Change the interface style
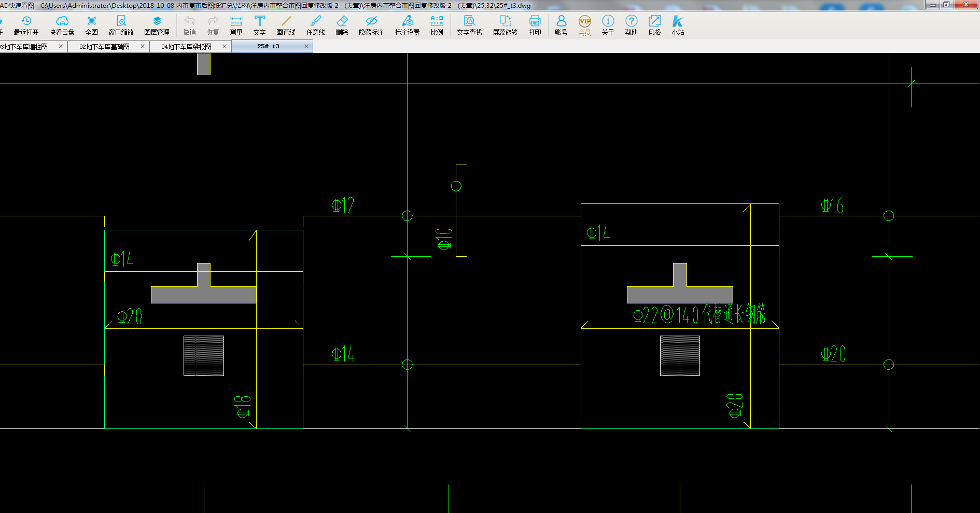The height and width of the screenshot is (513, 980). [x=654, y=25]
